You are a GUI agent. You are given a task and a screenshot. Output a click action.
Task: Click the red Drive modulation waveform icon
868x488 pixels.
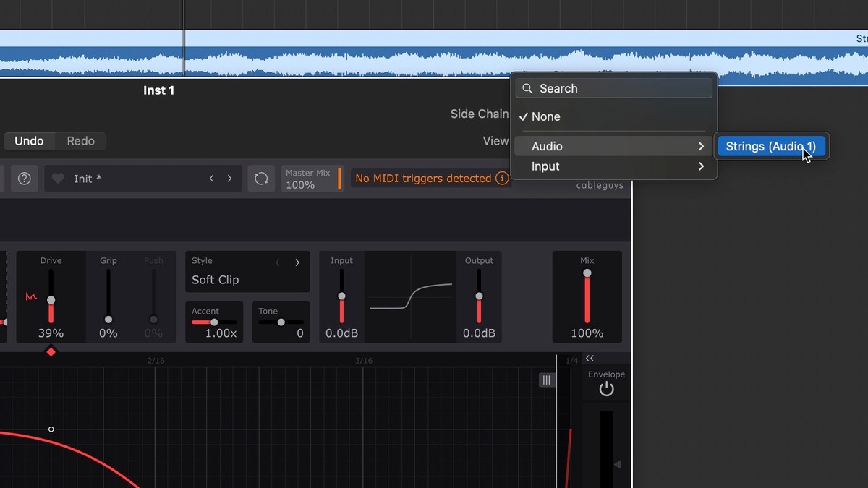31,296
